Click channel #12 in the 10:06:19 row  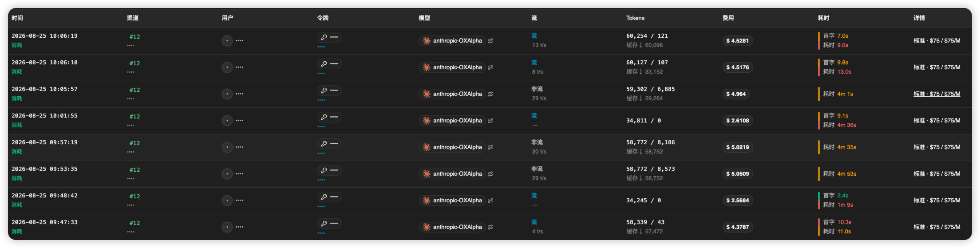click(x=134, y=37)
